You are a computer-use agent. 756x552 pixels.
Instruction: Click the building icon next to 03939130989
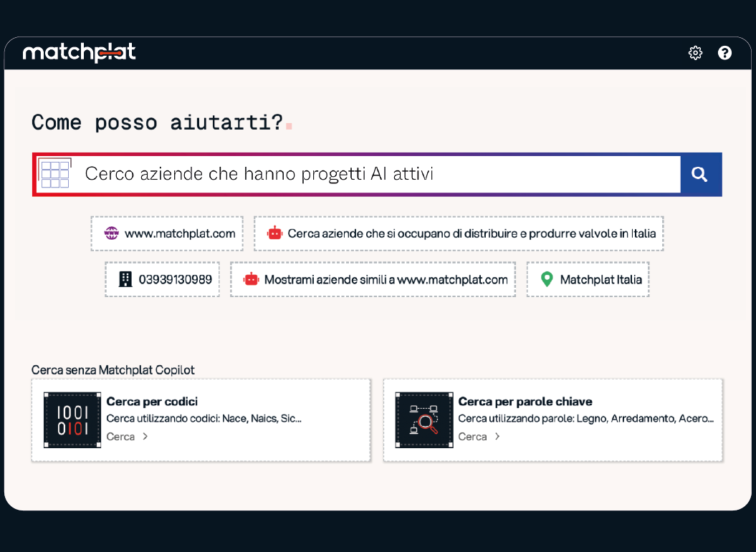pos(125,279)
